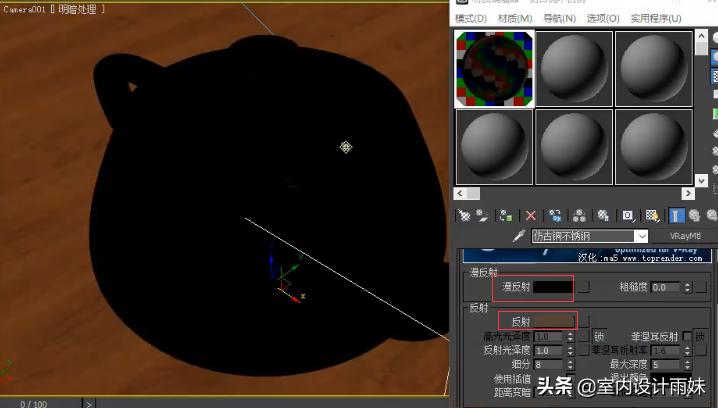
Task: Click the 菲涅耳折射率 spinner arrows
Action: (687, 351)
